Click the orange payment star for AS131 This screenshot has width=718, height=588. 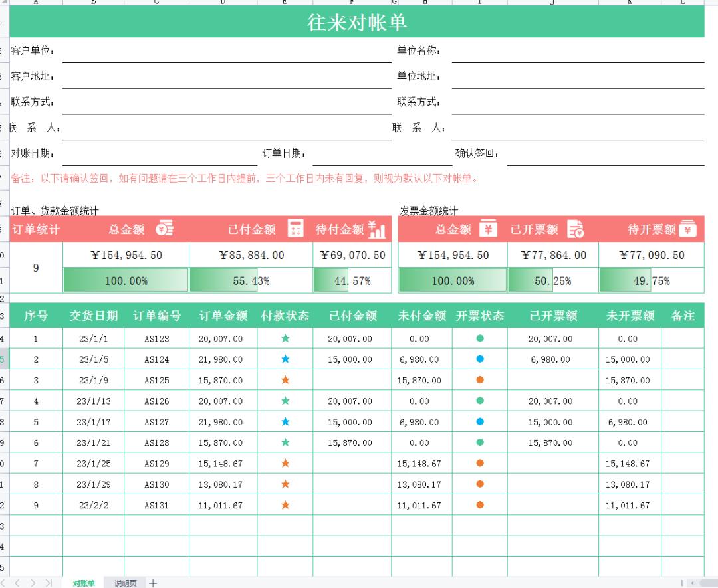(x=287, y=505)
